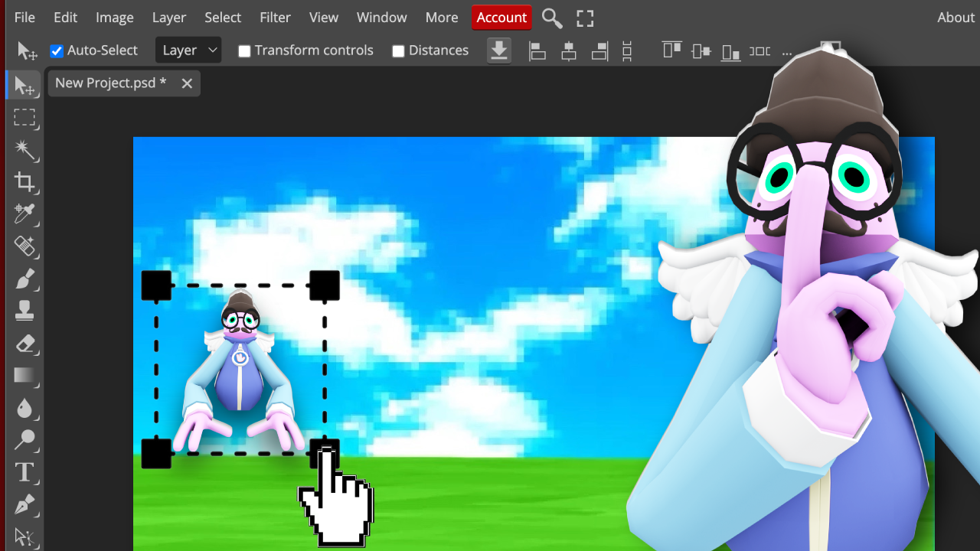Show more alignment options (three dots)
This screenshot has width=980, height=551.
tap(786, 53)
